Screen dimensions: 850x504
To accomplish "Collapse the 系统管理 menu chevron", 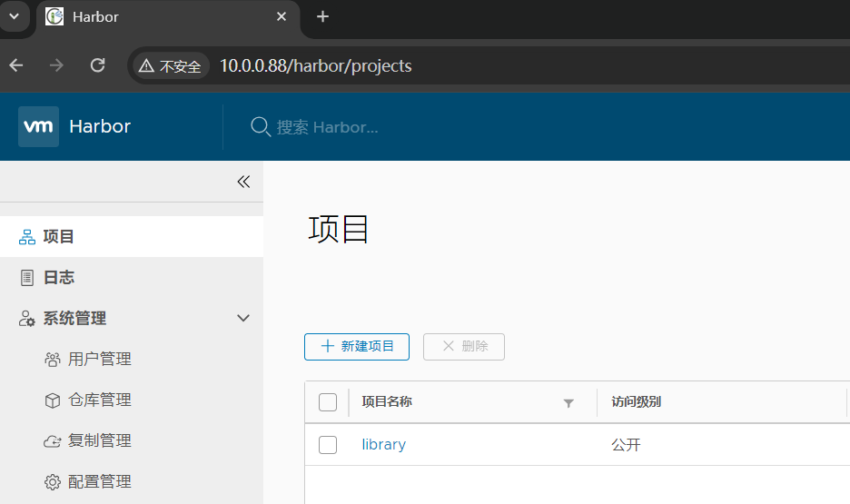I will click(242, 319).
